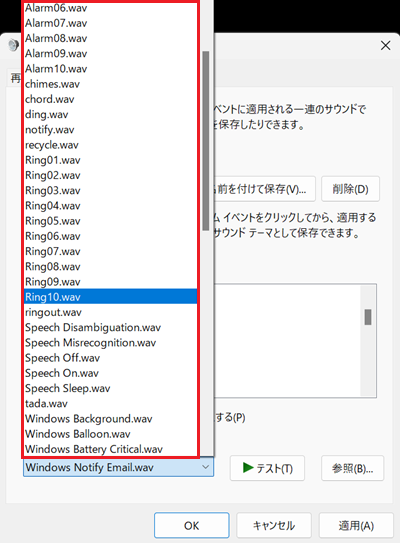
Task: Choose Ring04.wav sound file
Action: [x=111, y=206]
